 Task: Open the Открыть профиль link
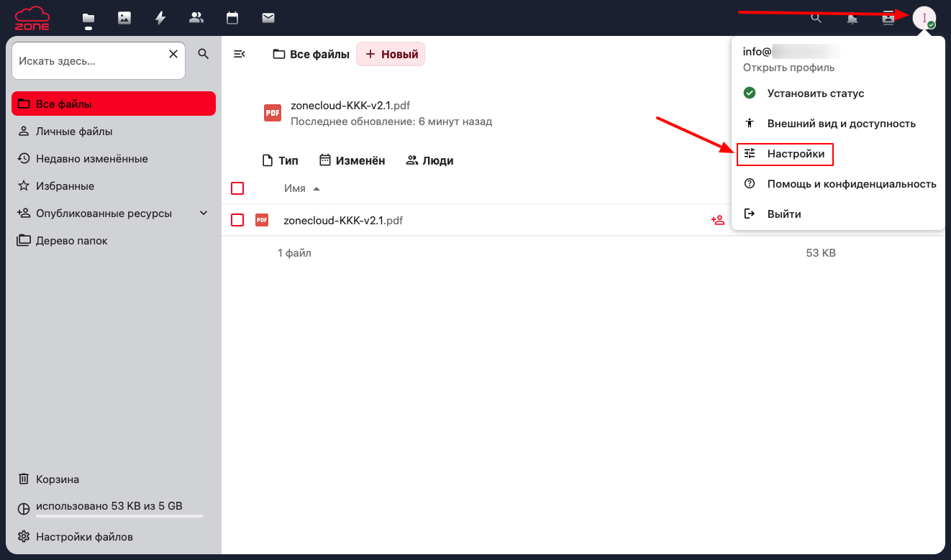[x=788, y=68]
